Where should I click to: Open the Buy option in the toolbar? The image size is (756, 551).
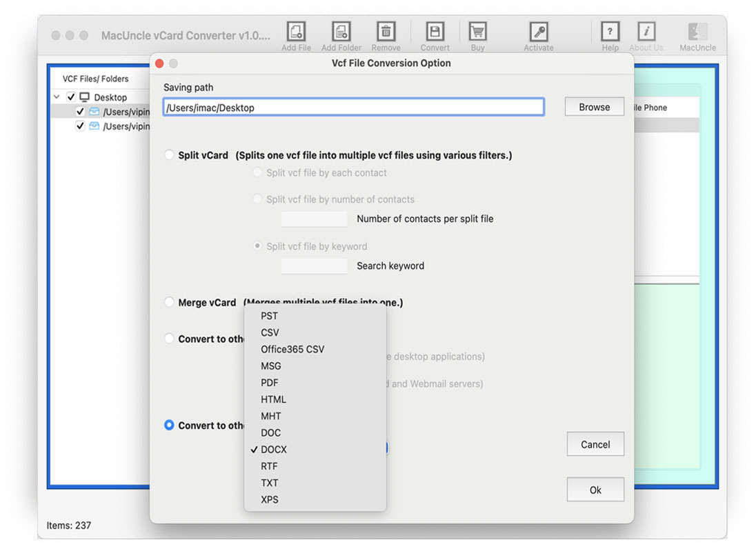click(x=477, y=31)
